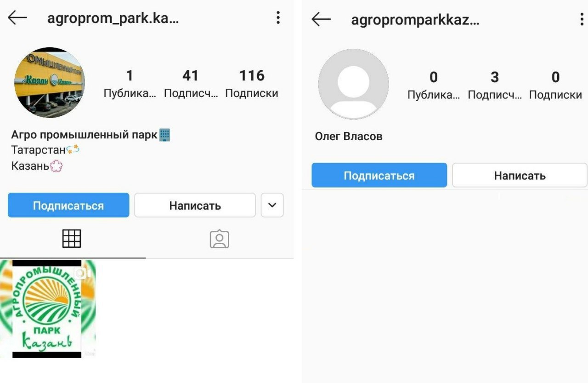Tap back arrow on agroprom_park.ka profile

click(17, 18)
